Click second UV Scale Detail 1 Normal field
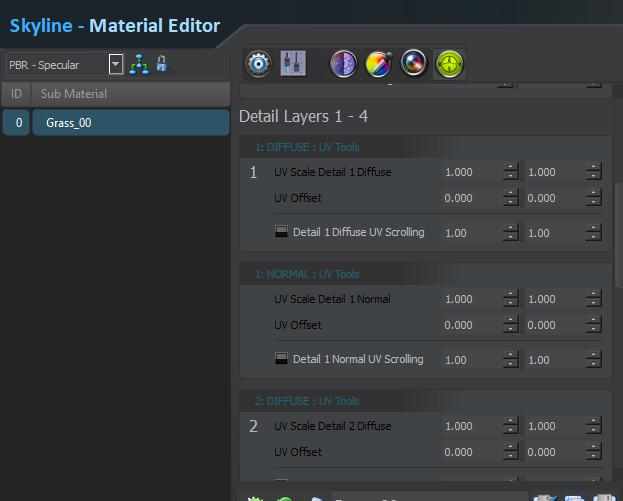This screenshot has height=501, width=623. [555, 299]
